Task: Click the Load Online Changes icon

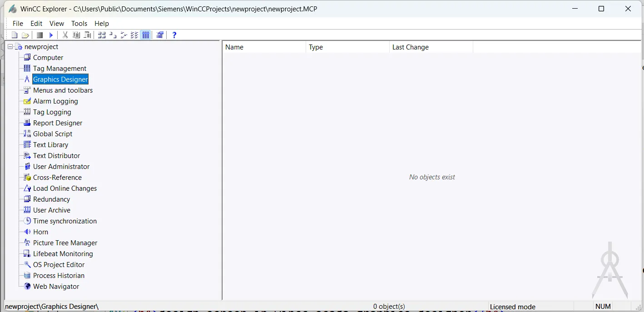Action: [x=27, y=188]
